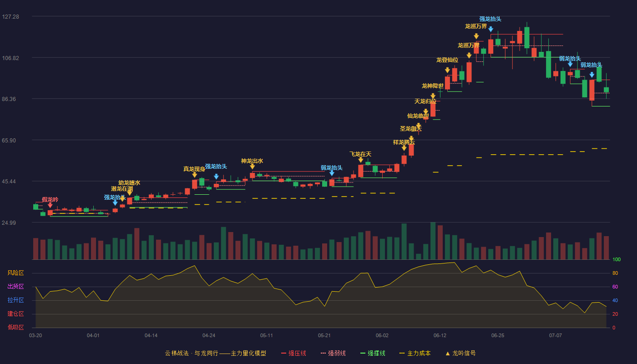
Task: Toggle the 强压线 legend series
Action: (293, 353)
